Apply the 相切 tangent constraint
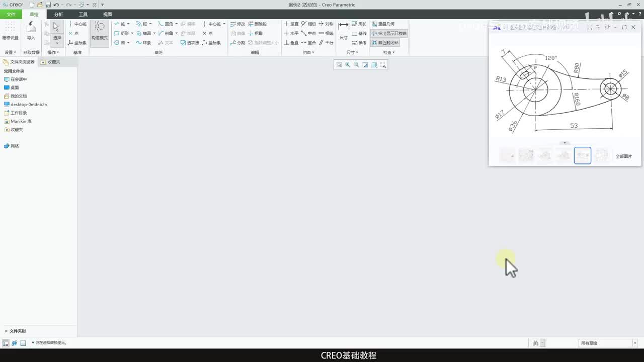 pyautogui.click(x=308, y=24)
